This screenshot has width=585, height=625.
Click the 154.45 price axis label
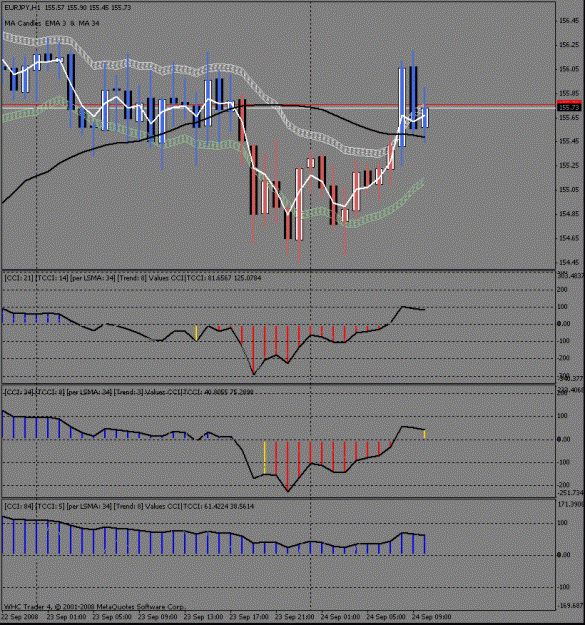[569, 263]
